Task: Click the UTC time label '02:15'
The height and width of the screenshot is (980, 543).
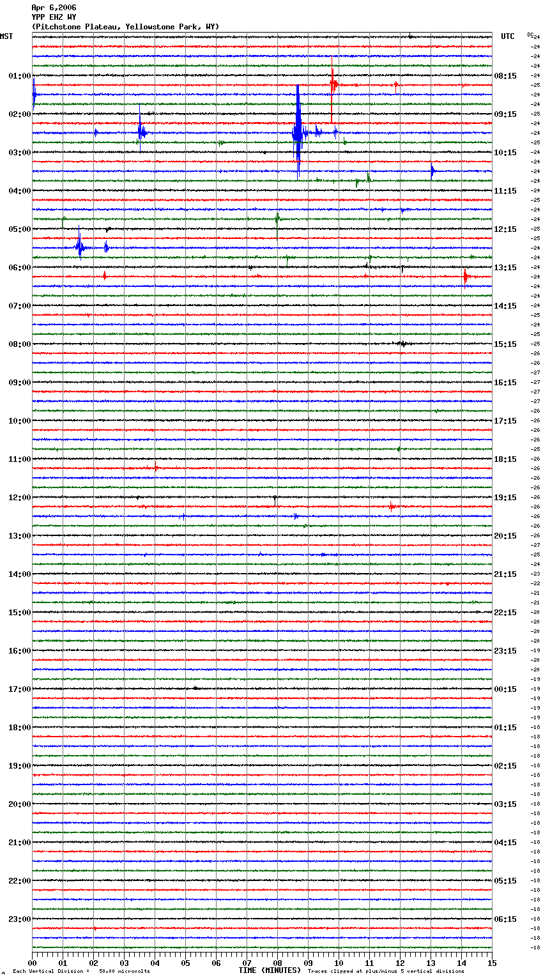Action: tap(505, 766)
